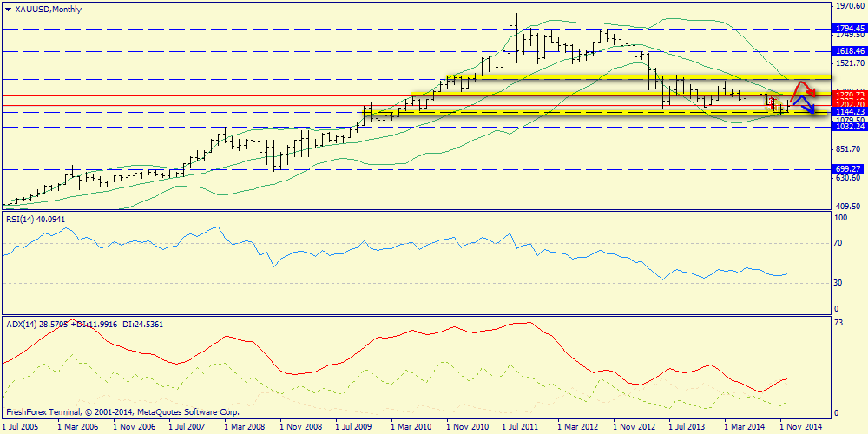The height and width of the screenshot is (434, 868).
Task: Select the 1032.24 price level tag
Action: click(x=850, y=127)
